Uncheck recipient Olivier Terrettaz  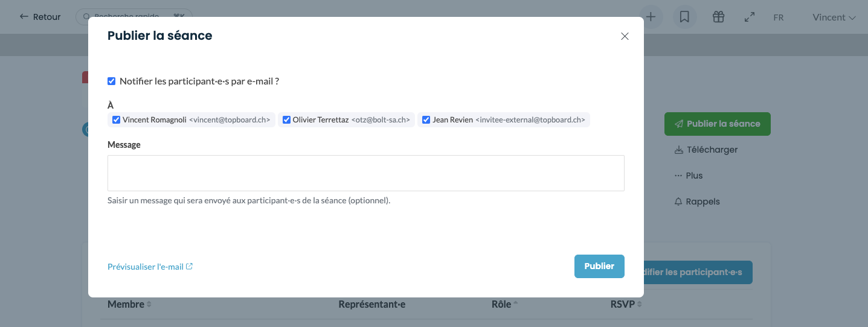[287, 120]
